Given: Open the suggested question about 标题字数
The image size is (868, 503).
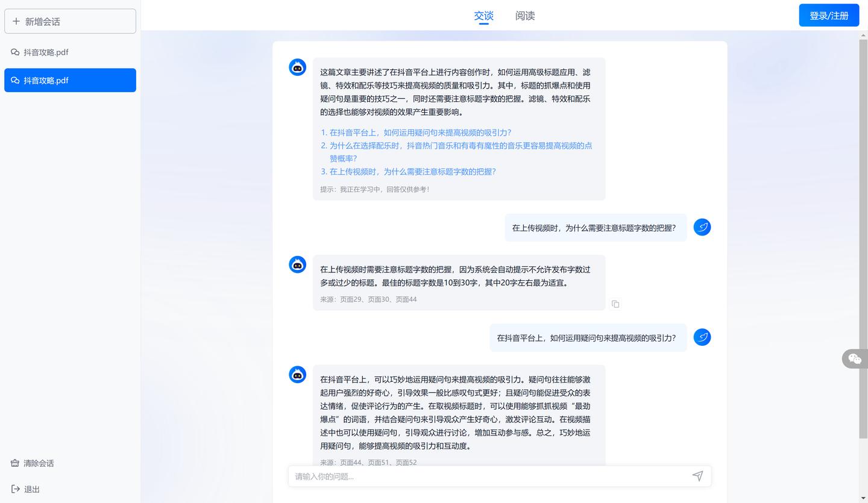Looking at the screenshot, I should click(410, 171).
